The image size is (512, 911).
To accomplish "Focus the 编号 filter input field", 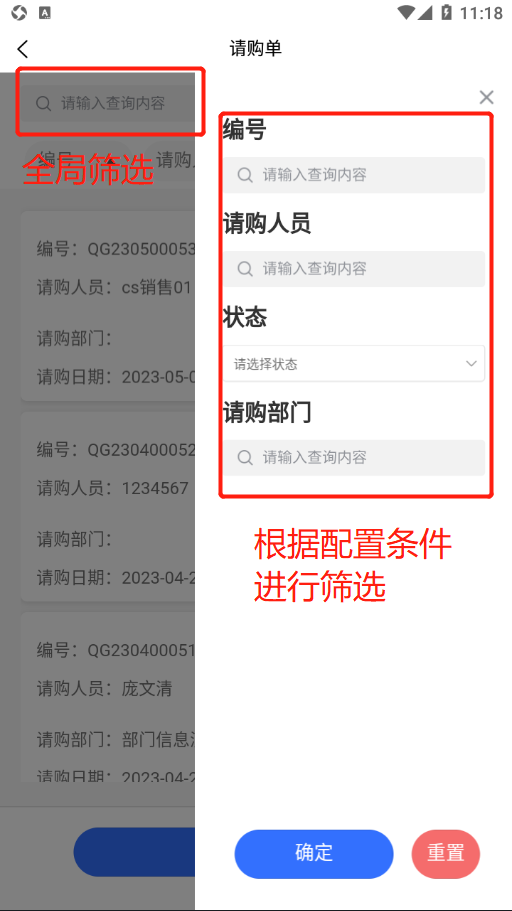I will click(354, 175).
